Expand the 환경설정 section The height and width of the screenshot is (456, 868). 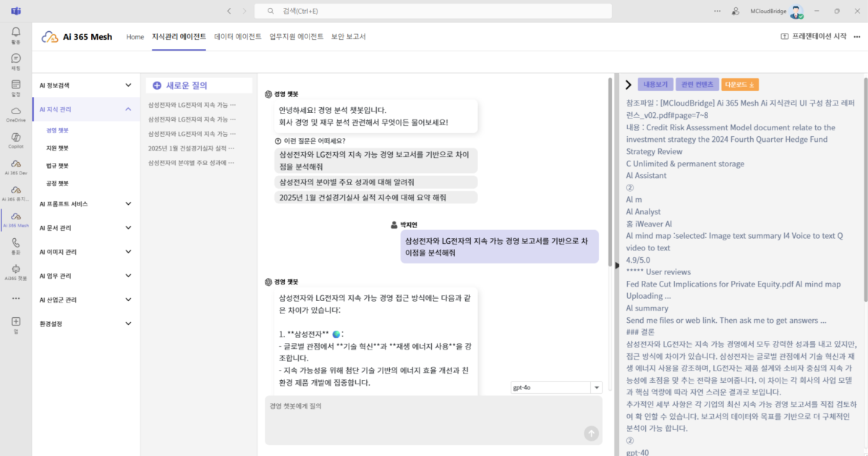pos(128,324)
